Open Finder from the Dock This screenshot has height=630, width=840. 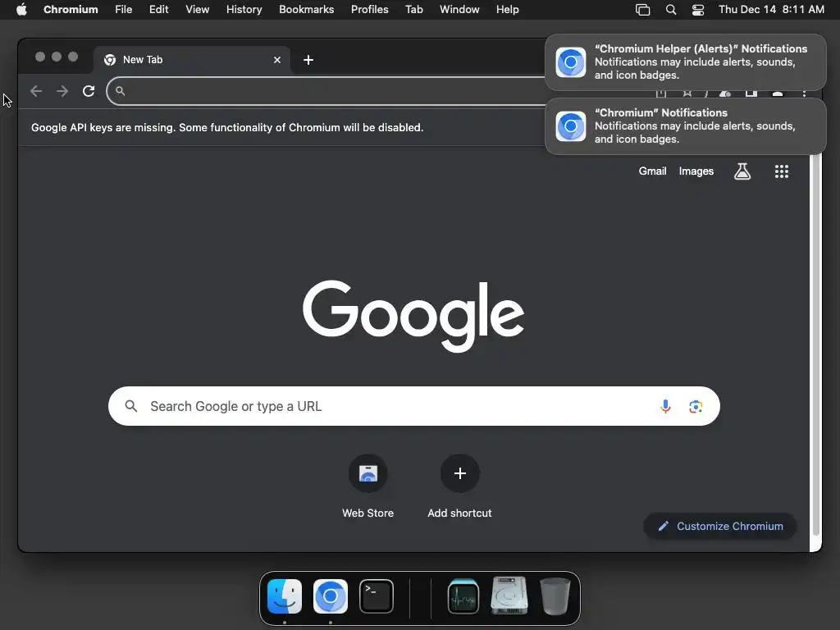click(x=285, y=596)
